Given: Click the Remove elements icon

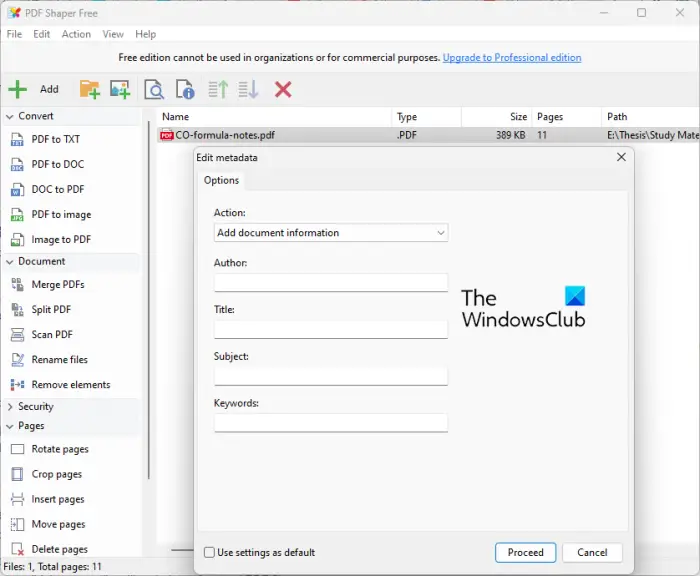Looking at the screenshot, I should 17,384.
